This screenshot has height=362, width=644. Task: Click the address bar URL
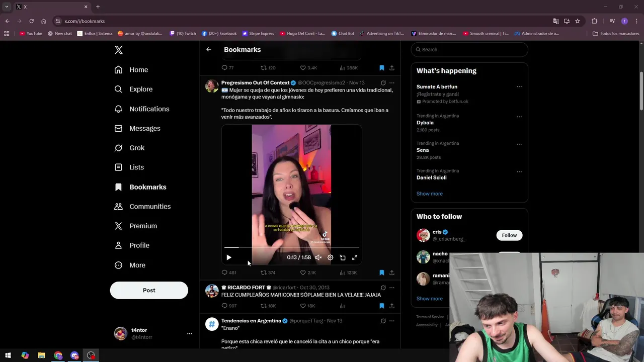85,21
